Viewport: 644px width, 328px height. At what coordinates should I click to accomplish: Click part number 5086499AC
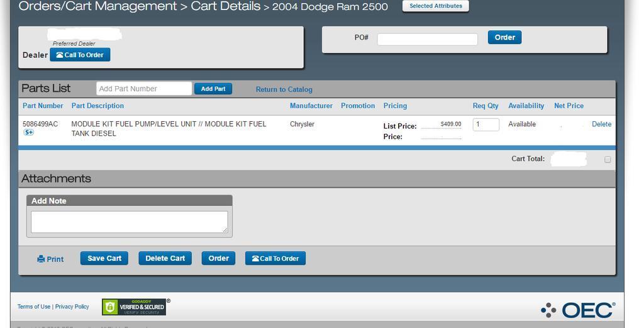click(40, 124)
